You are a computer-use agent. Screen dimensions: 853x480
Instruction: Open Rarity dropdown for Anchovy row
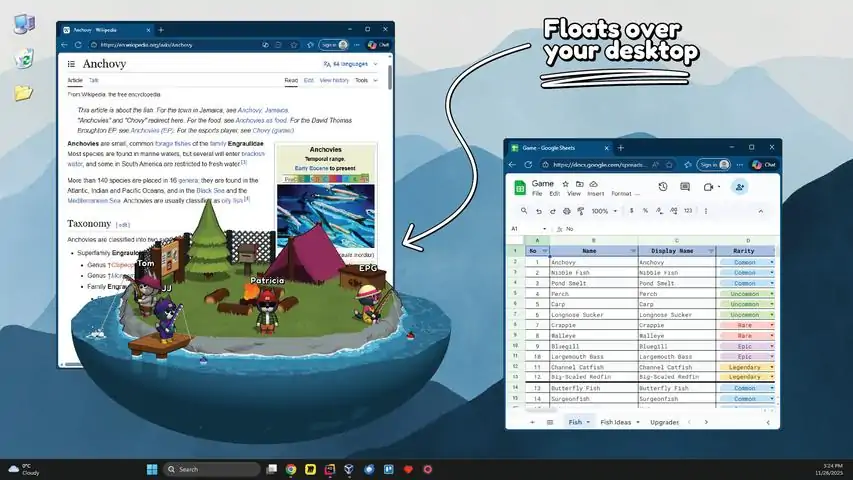[x=771, y=262]
